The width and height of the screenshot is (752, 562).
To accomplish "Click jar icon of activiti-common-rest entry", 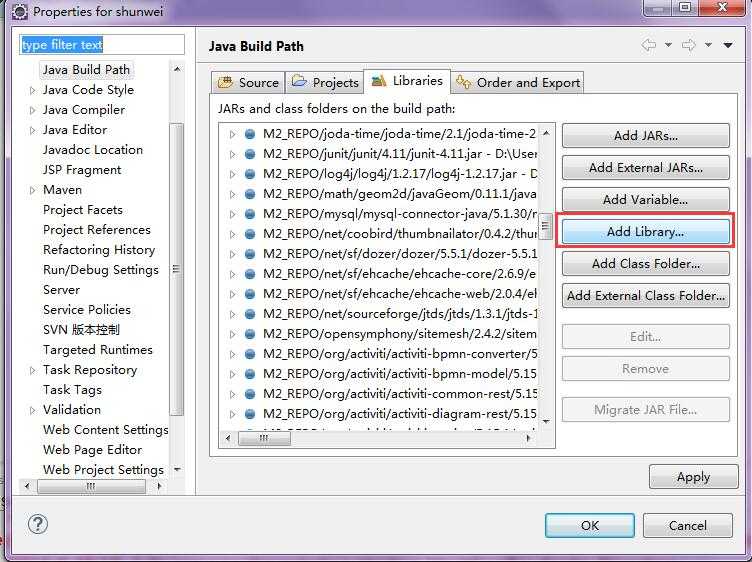I will [250, 394].
